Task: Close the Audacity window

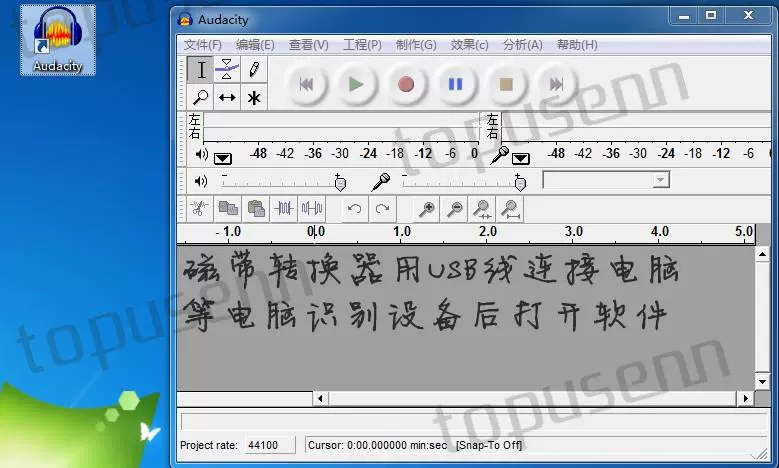Action: point(749,16)
